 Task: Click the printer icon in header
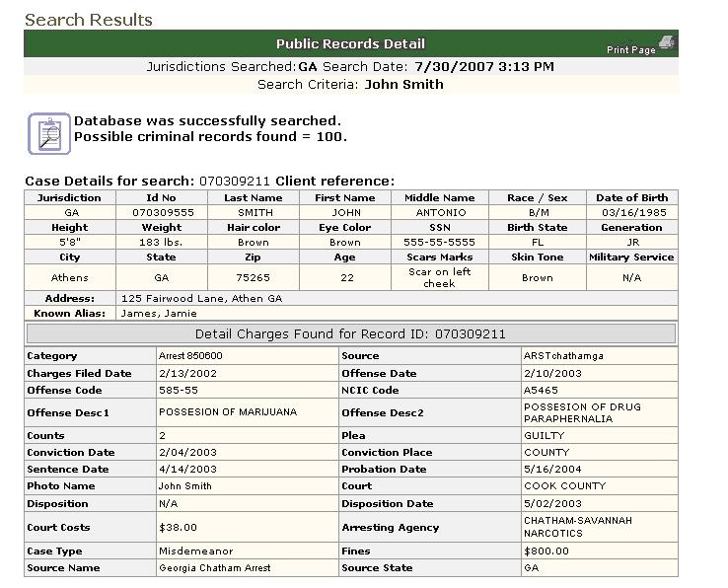tap(667, 41)
